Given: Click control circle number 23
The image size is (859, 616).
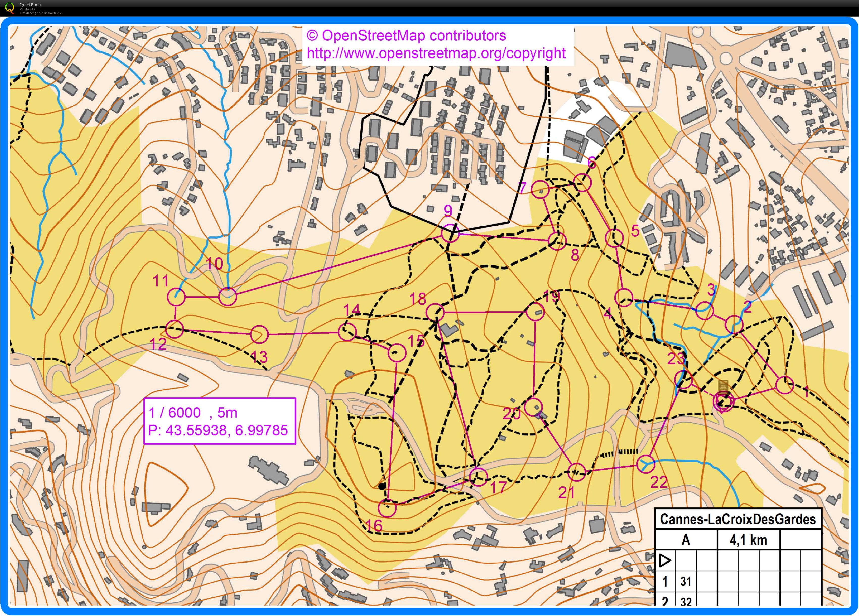Looking at the screenshot, I should 684,380.
